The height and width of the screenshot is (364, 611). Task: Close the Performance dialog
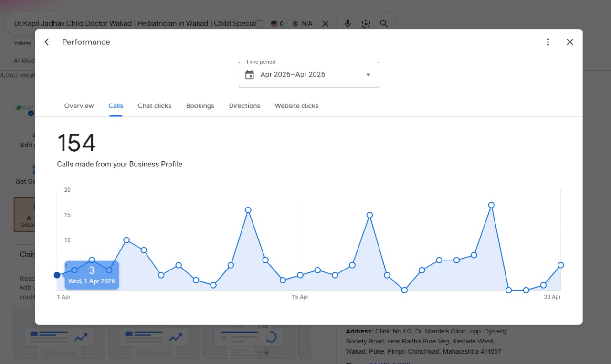tap(569, 42)
